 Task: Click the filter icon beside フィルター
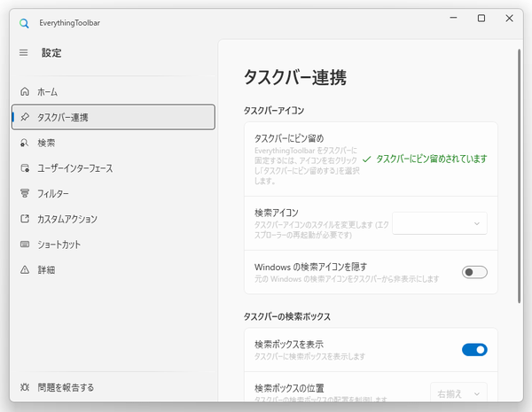(25, 193)
